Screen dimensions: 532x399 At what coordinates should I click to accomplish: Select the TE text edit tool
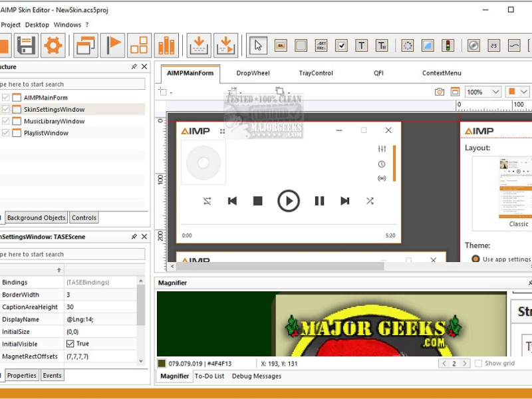click(382, 45)
